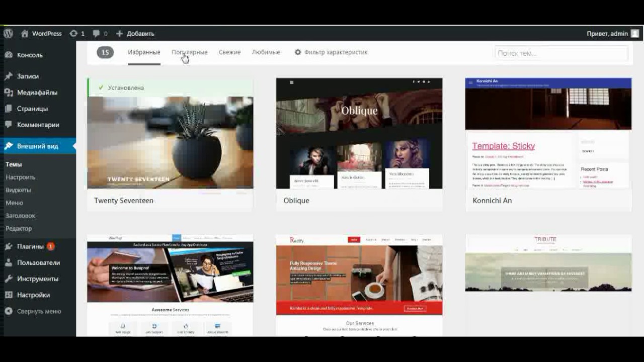
Task: Click the Медиафайлы media icon
Action: [x=9, y=93]
